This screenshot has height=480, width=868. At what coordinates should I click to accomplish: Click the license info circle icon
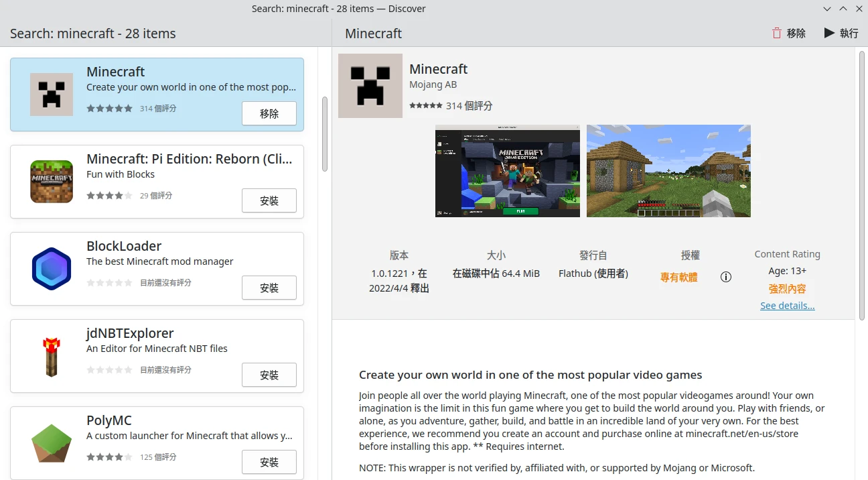pos(726,277)
